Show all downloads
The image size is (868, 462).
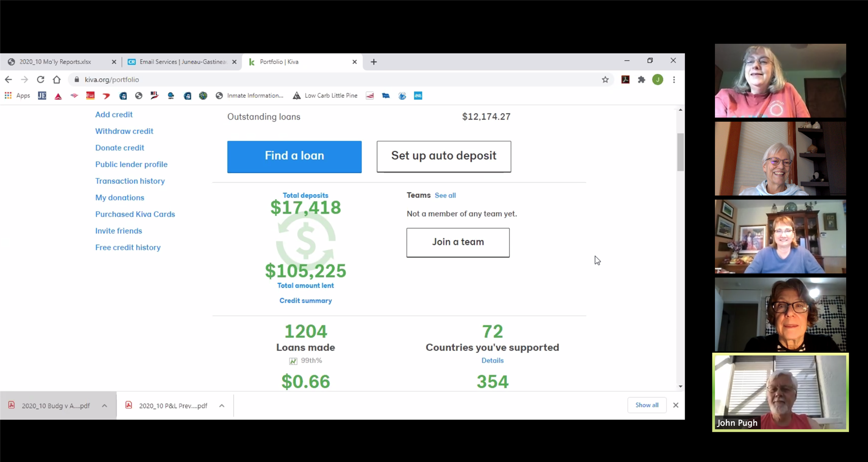(647, 405)
